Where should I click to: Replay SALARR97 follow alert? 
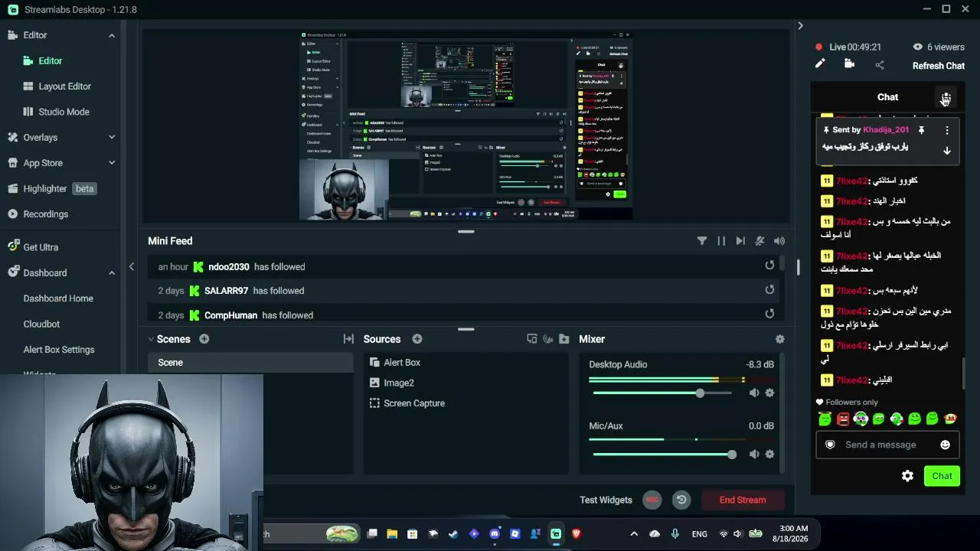769,289
